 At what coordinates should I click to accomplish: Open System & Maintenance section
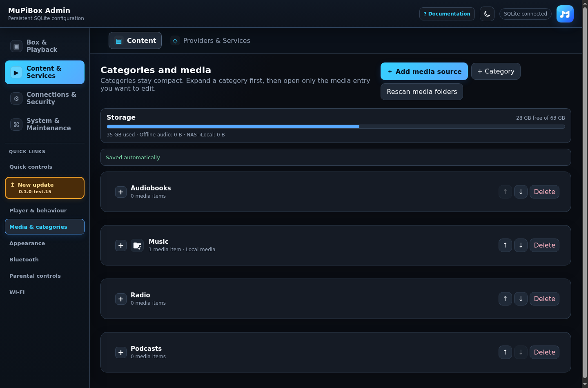[x=45, y=125]
